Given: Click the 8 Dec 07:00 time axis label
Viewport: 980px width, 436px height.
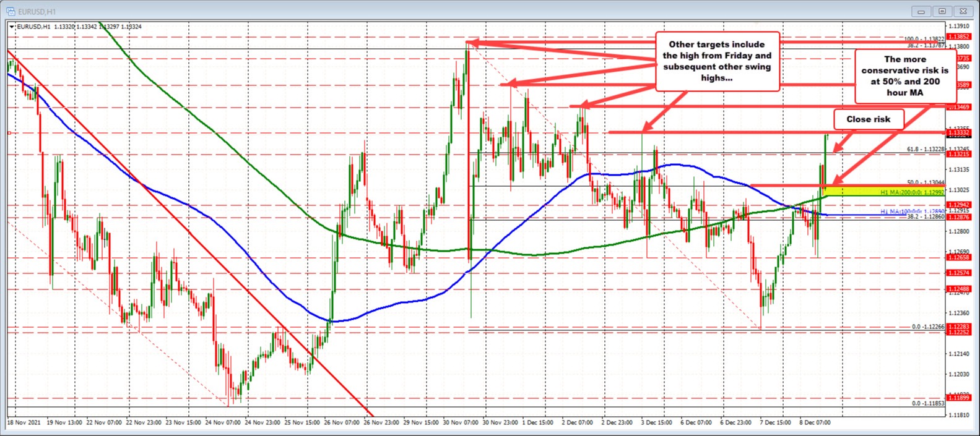Looking at the screenshot, I should click(815, 422).
